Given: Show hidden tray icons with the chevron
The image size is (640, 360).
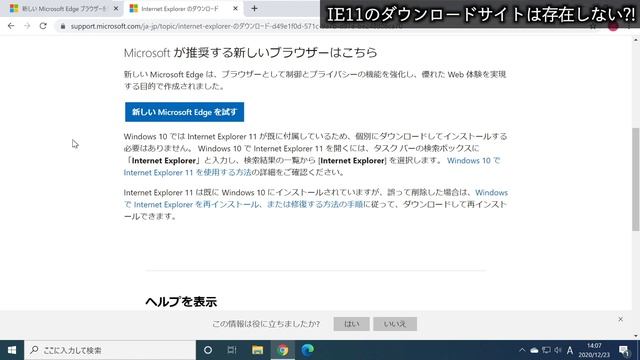Looking at the screenshot, I should click(x=522, y=350).
